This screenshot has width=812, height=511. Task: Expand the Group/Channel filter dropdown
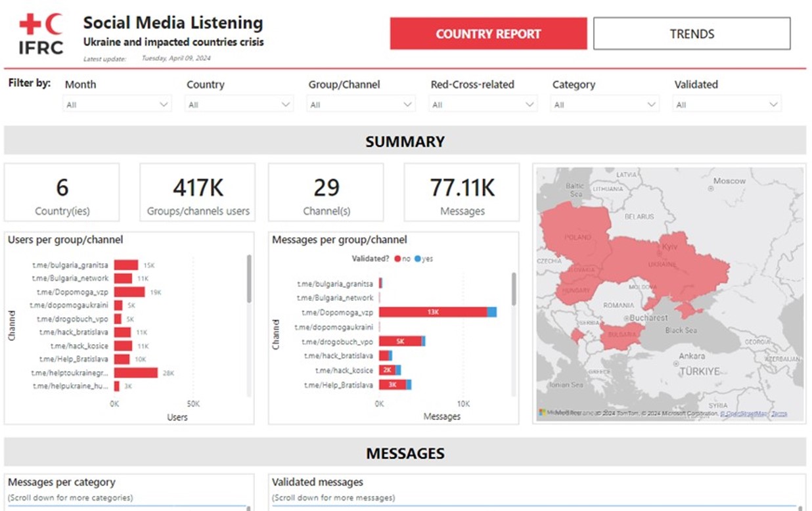[x=361, y=104]
